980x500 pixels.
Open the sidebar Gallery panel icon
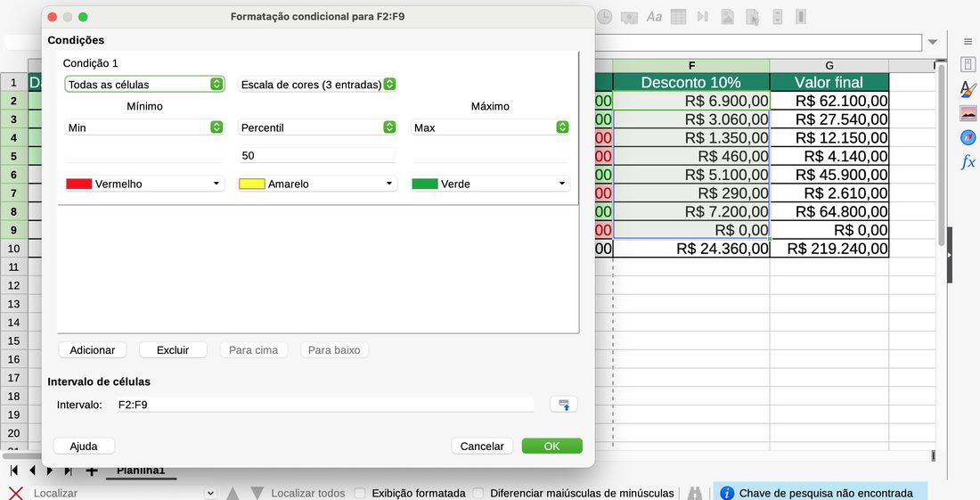tap(968, 113)
